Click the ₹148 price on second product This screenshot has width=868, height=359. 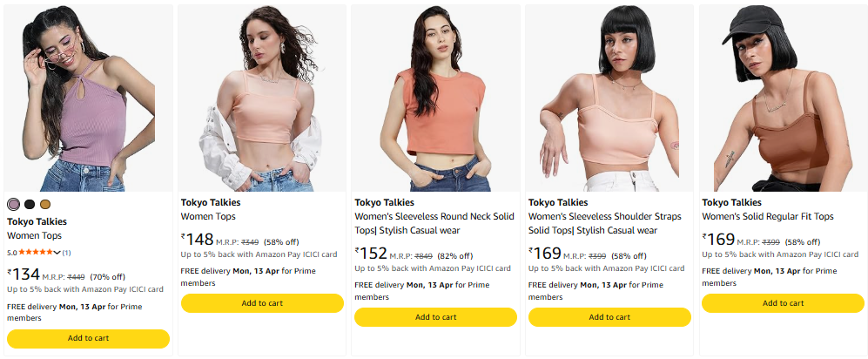coord(198,239)
